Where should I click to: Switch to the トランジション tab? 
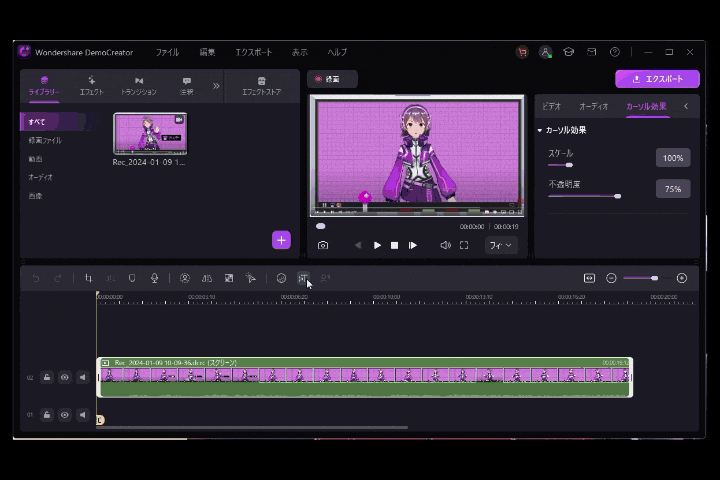click(x=139, y=86)
